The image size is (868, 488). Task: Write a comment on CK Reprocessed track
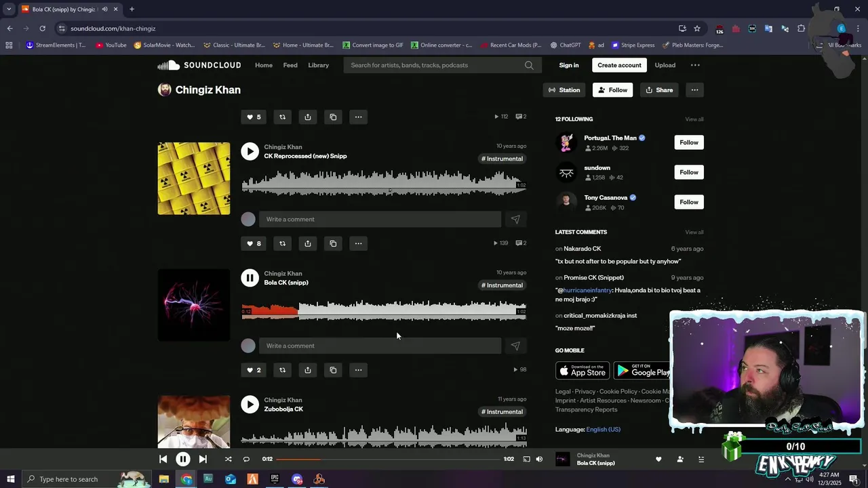tap(380, 219)
